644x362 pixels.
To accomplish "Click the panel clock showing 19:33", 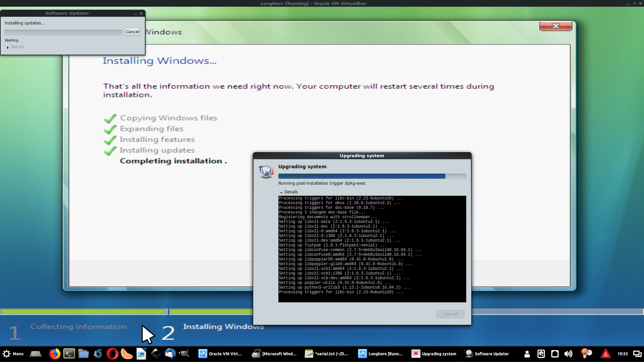I will [623, 354].
